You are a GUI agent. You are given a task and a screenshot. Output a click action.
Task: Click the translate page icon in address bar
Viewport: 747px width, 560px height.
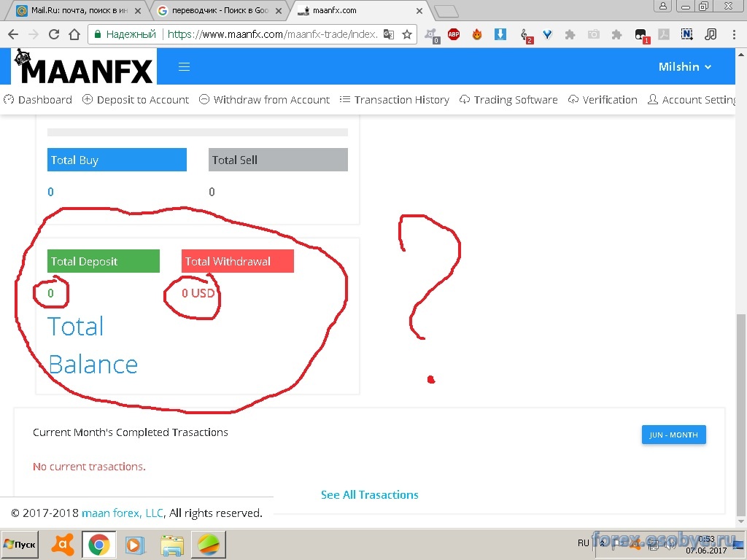(389, 34)
